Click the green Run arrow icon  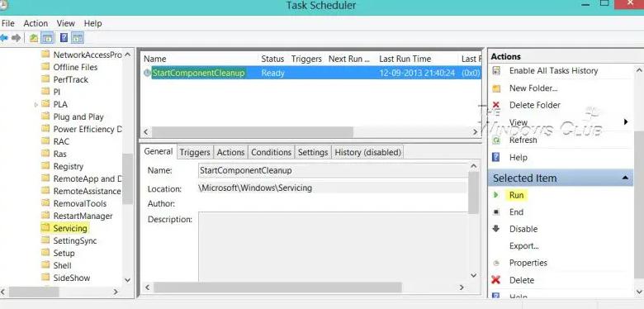(496, 195)
